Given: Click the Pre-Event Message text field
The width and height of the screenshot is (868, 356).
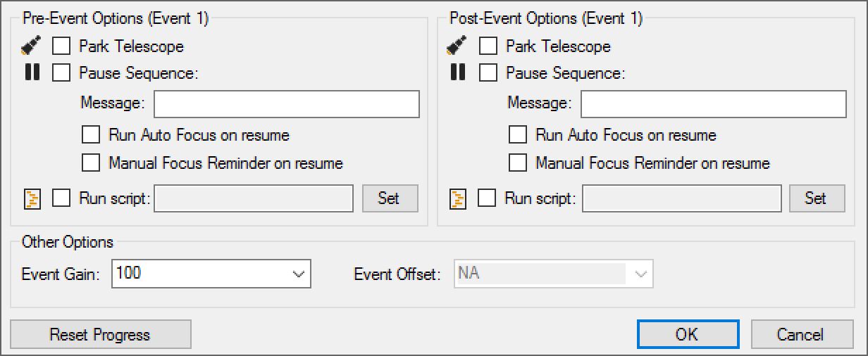Looking at the screenshot, I should (x=287, y=103).
